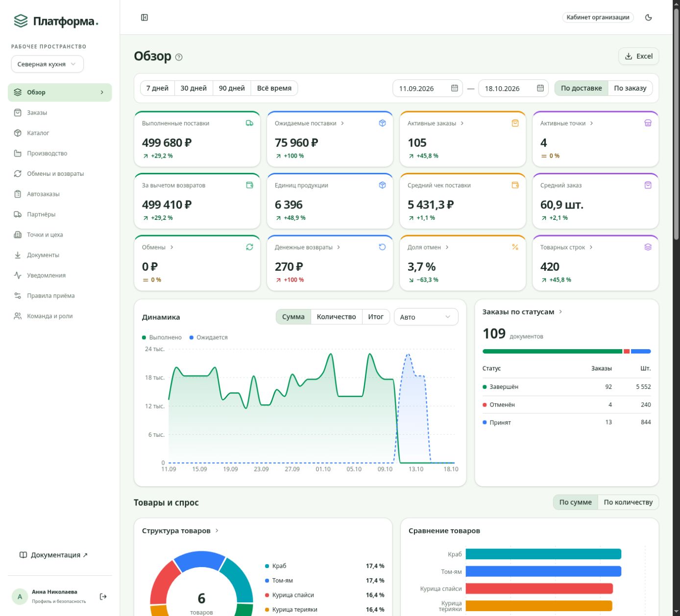
Task: Click the avatar circle with letter A
Action: tap(20, 596)
